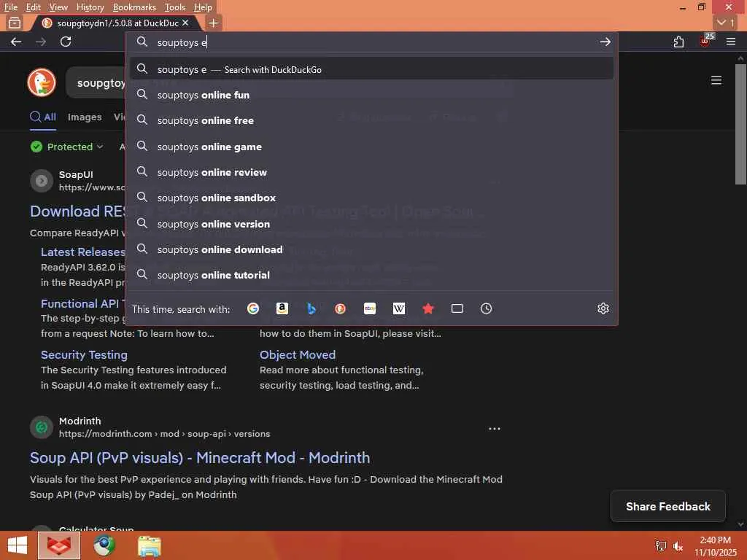Screen dimensions: 747x560
Task: Open the Edit menu
Action: [x=33, y=7]
